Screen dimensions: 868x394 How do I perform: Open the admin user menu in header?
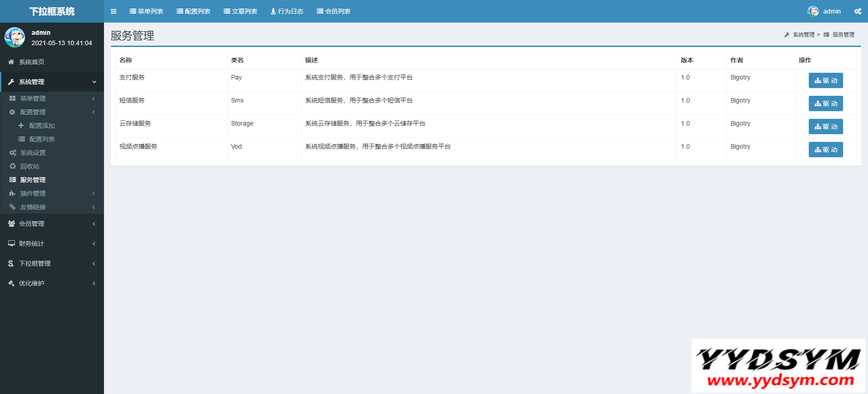point(825,11)
